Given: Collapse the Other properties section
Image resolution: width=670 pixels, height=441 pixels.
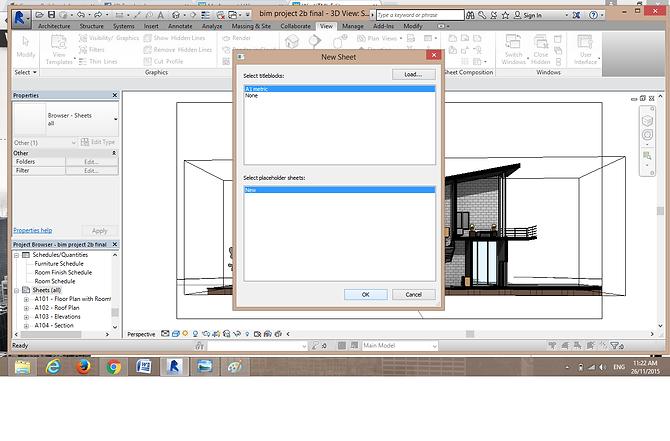Looking at the screenshot, I should (114, 153).
